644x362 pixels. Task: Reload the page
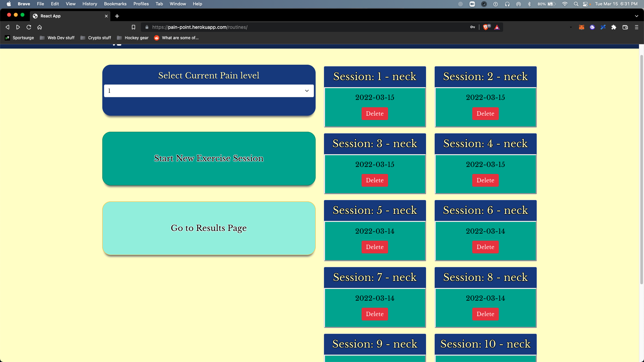(x=29, y=27)
